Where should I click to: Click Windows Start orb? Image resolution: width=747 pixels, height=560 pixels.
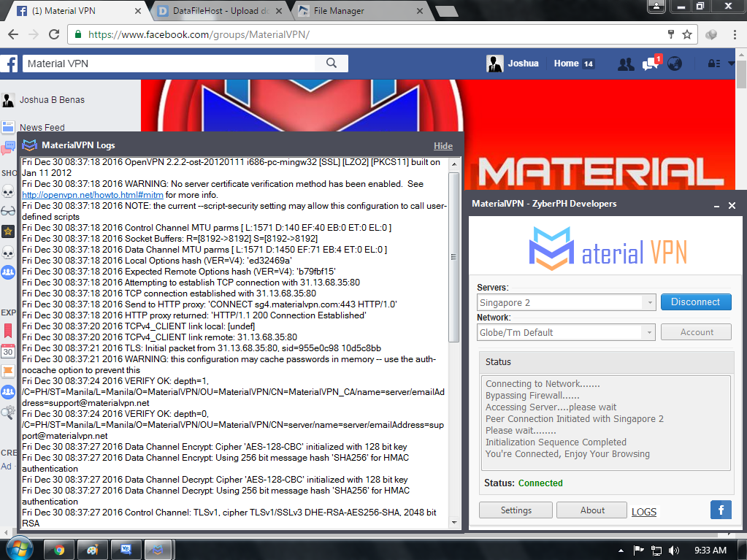(19, 548)
